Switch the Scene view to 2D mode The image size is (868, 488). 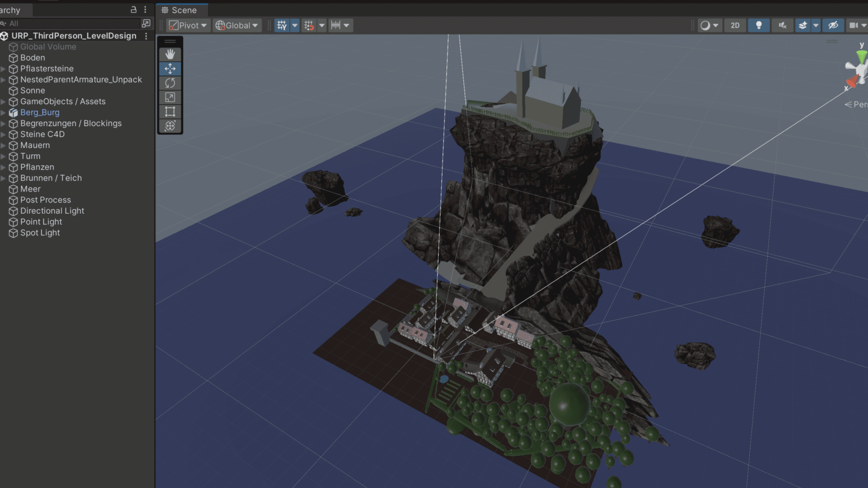click(x=735, y=25)
